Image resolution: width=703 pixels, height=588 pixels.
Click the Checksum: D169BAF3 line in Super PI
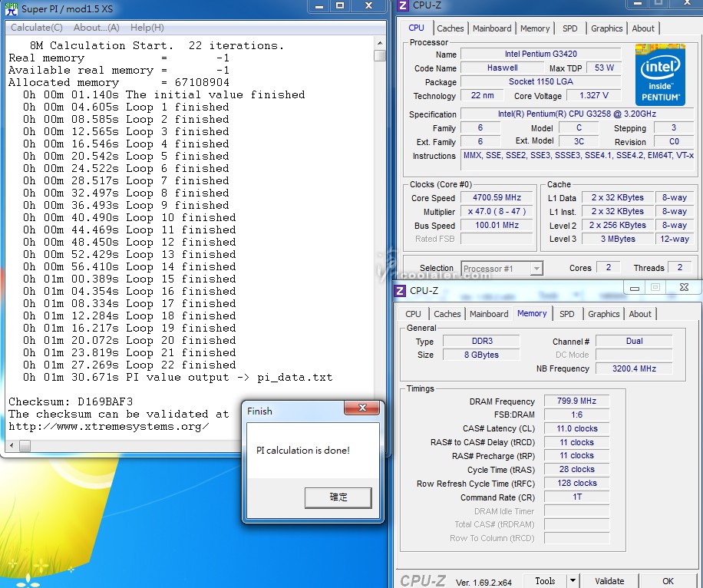(71, 401)
